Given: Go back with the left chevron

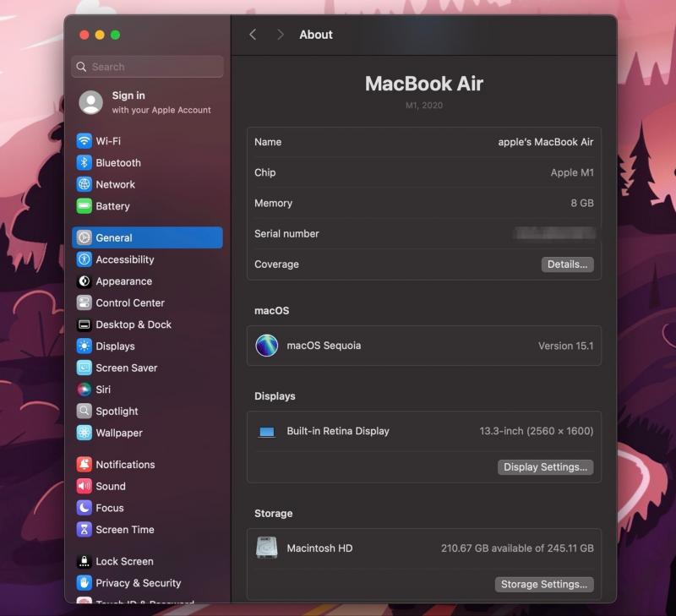Looking at the screenshot, I should (253, 35).
